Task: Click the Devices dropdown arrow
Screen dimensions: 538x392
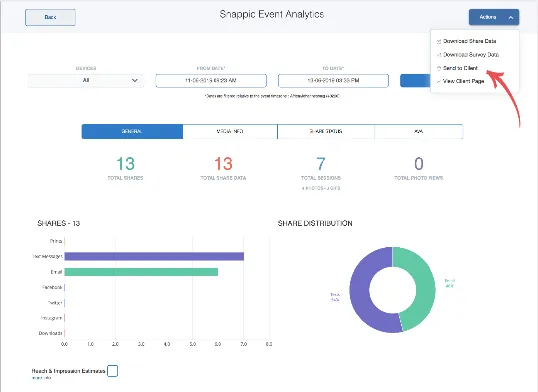Action: pos(134,80)
